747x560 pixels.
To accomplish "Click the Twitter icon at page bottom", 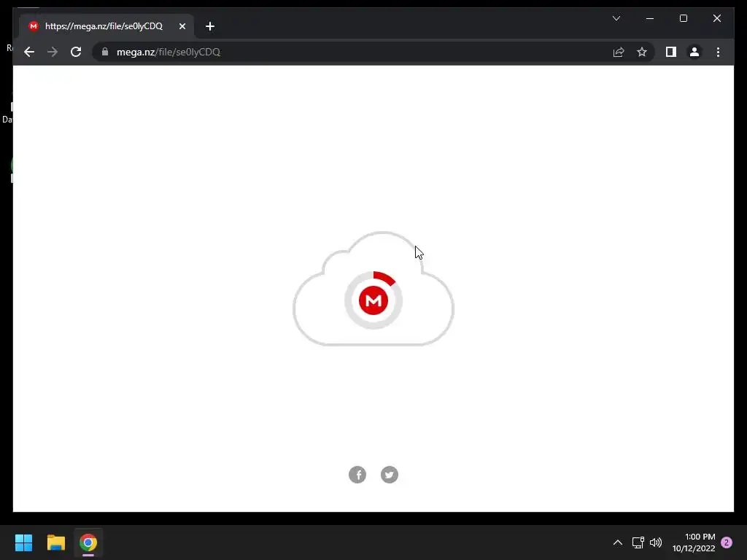I will (x=390, y=475).
